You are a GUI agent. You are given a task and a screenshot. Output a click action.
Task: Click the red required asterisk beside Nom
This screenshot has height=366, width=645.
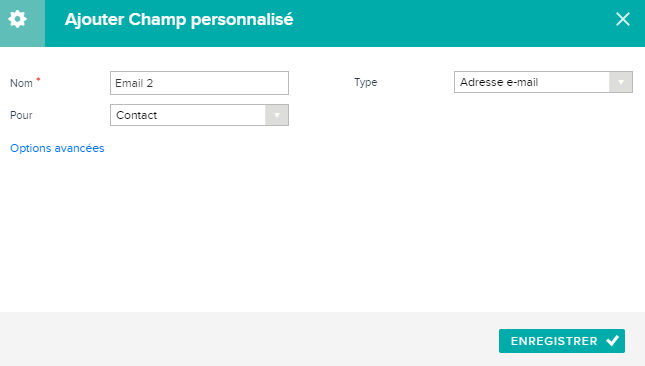[x=38, y=79]
